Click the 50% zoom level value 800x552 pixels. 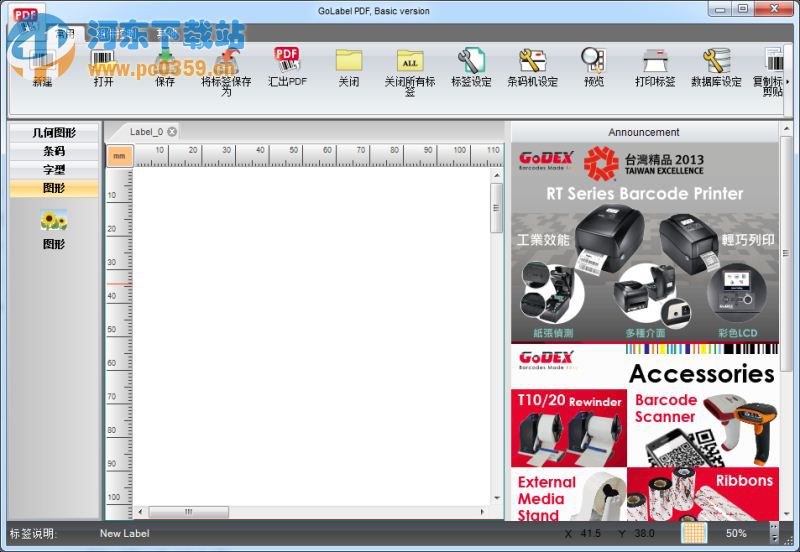(x=736, y=533)
